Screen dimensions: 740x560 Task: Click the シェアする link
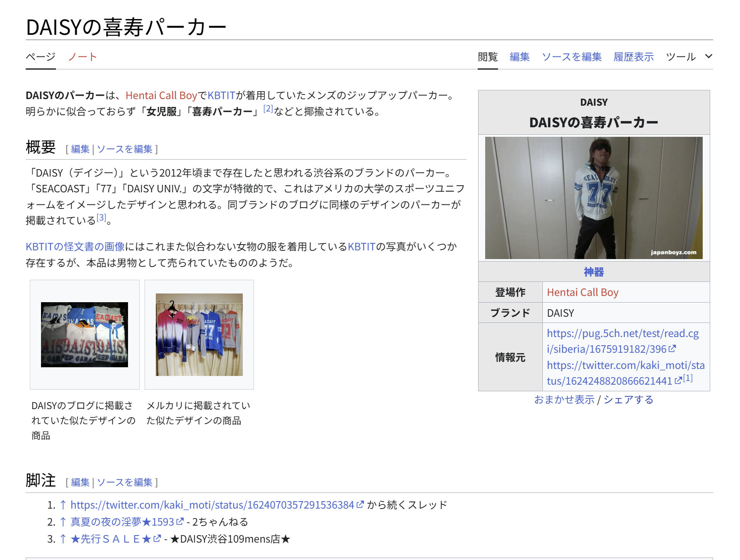pyautogui.click(x=628, y=400)
